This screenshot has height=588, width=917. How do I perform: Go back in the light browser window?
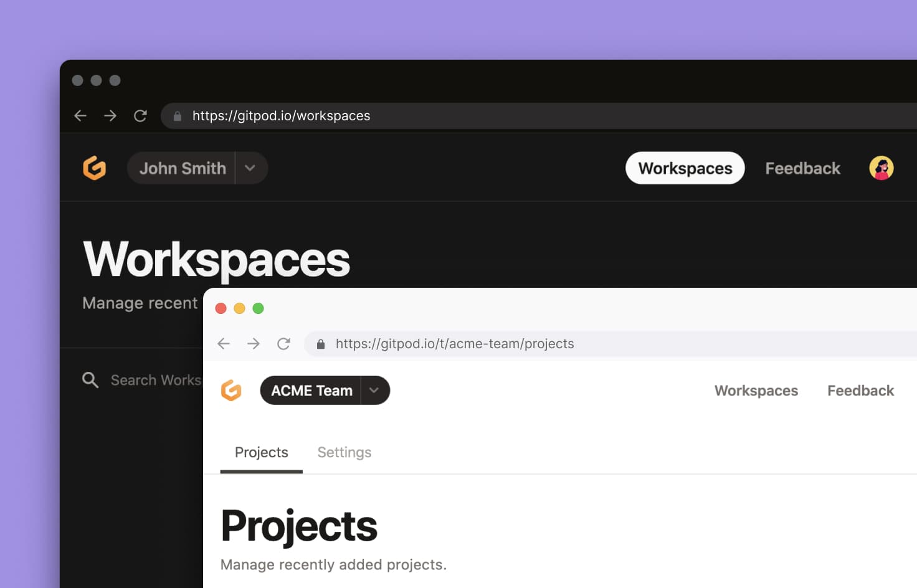pyautogui.click(x=224, y=344)
